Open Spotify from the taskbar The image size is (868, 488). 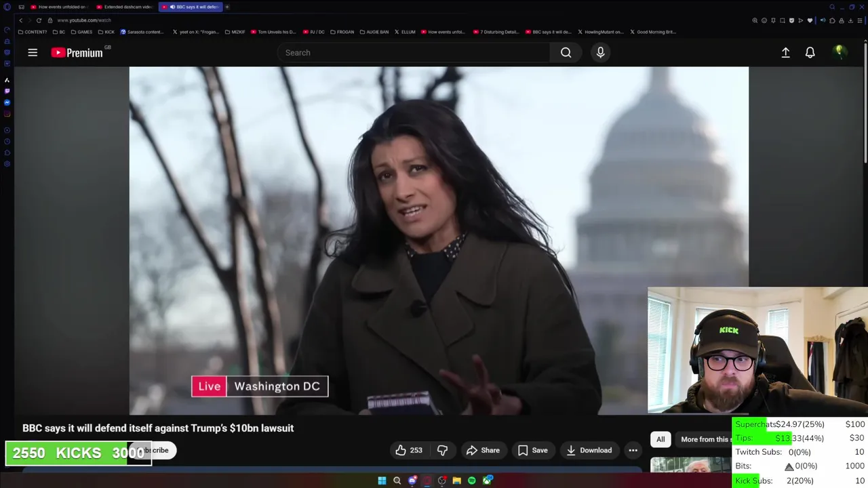472,481
